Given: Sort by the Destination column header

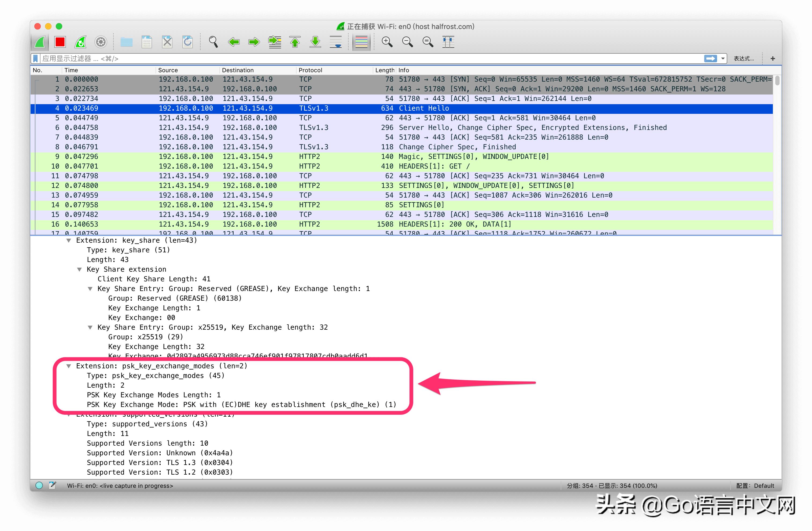Looking at the screenshot, I should (x=237, y=70).
